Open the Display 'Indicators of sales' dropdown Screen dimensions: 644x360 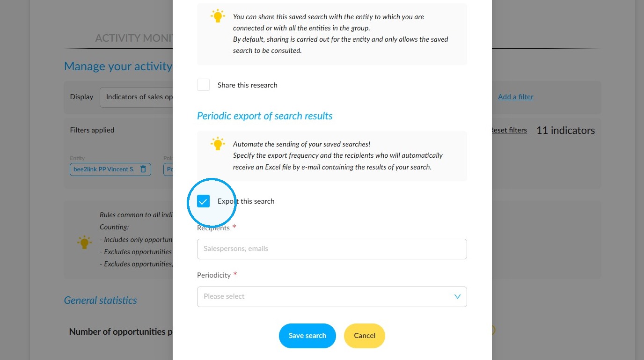[136, 97]
